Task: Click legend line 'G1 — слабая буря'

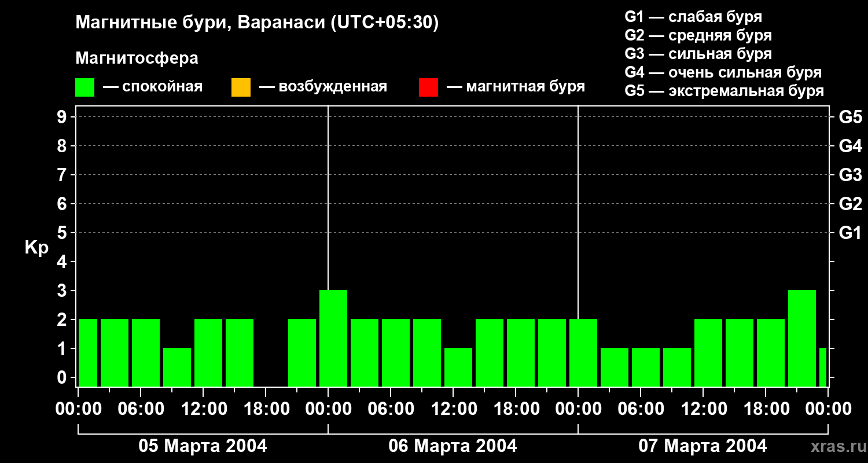Action: coord(693,17)
